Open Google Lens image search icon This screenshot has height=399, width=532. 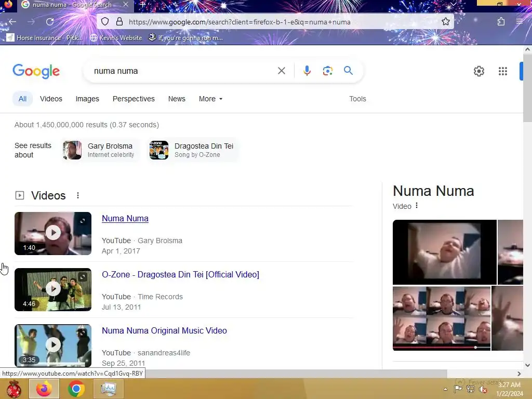(327, 71)
